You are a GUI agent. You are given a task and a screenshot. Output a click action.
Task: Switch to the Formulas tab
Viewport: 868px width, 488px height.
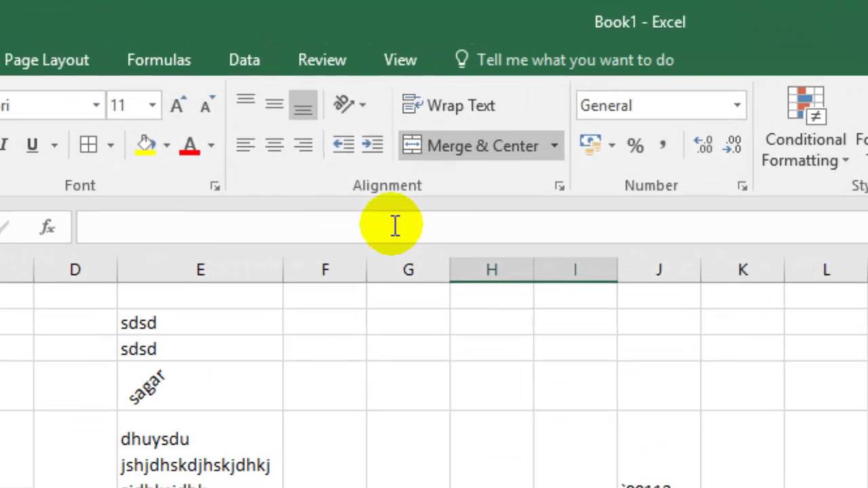click(159, 60)
